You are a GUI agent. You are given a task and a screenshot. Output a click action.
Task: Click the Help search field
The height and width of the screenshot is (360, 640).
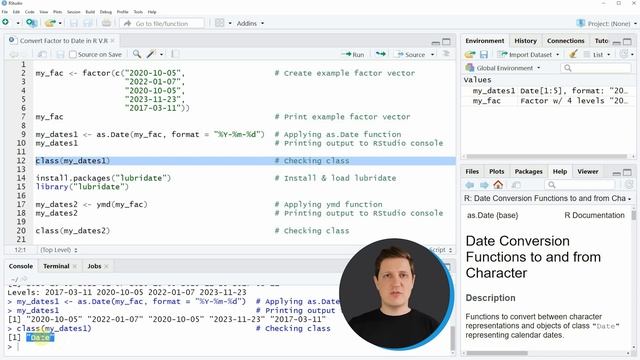click(x=580, y=185)
